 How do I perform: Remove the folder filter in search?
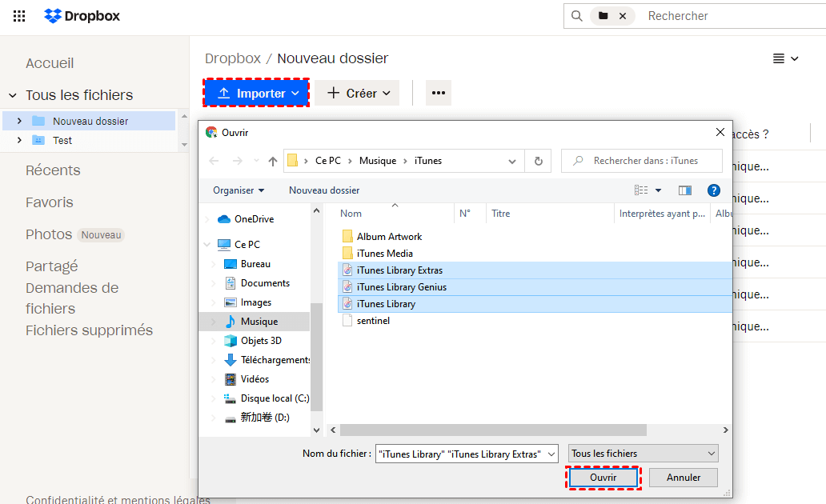(x=623, y=16)
